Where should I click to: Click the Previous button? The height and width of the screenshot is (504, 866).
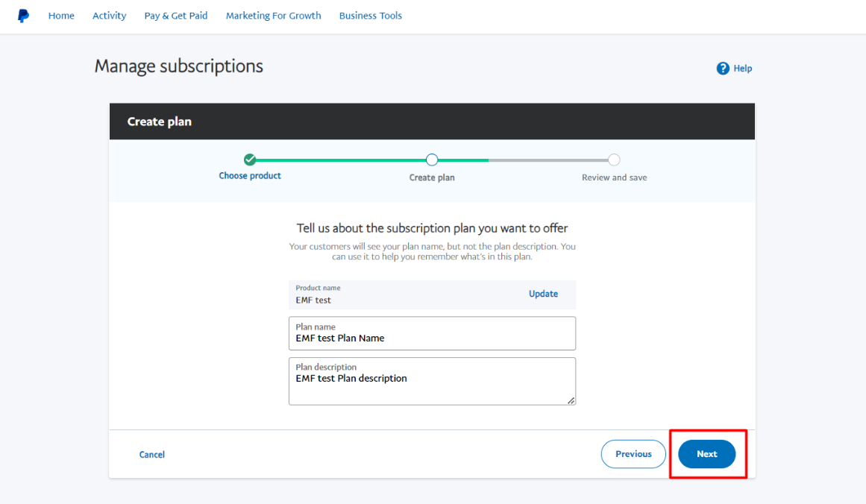(x=633, y=454)
